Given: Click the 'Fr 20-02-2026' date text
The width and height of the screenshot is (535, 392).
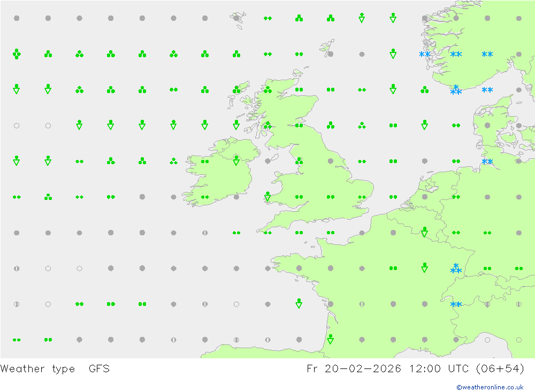Looking at the screenshot, I should (354, 368).
